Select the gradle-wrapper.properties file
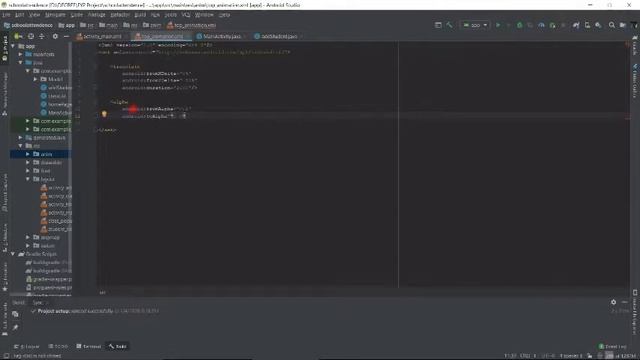The width and height of the screenshot is (640, 360). (49, 279)
